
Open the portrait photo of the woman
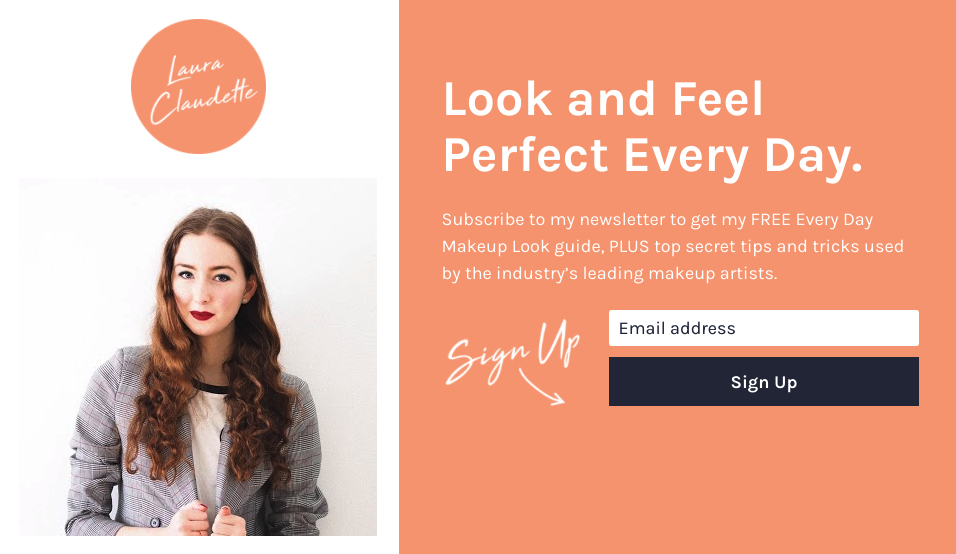click(198, 357)
